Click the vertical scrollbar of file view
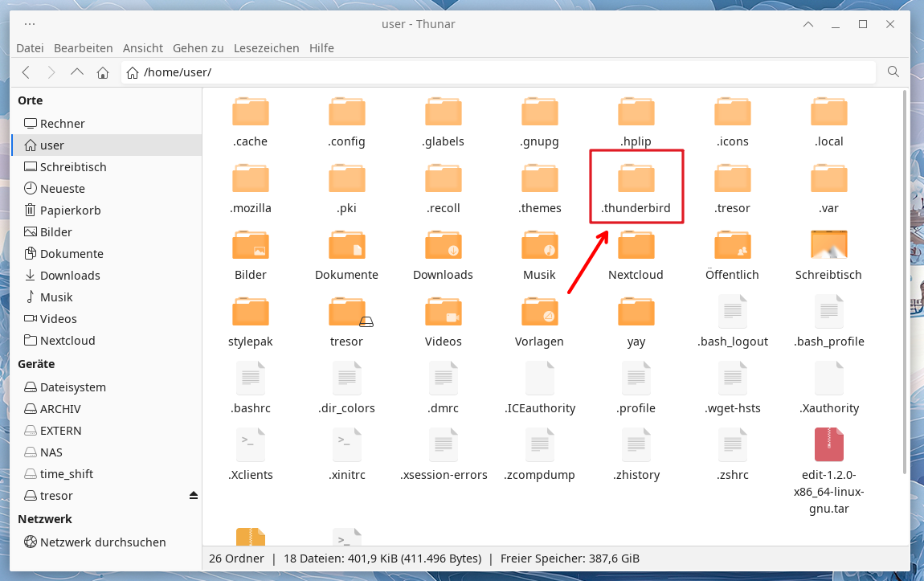Image resolution: width=924 pixels, height=581 pixels. [906, 281]
